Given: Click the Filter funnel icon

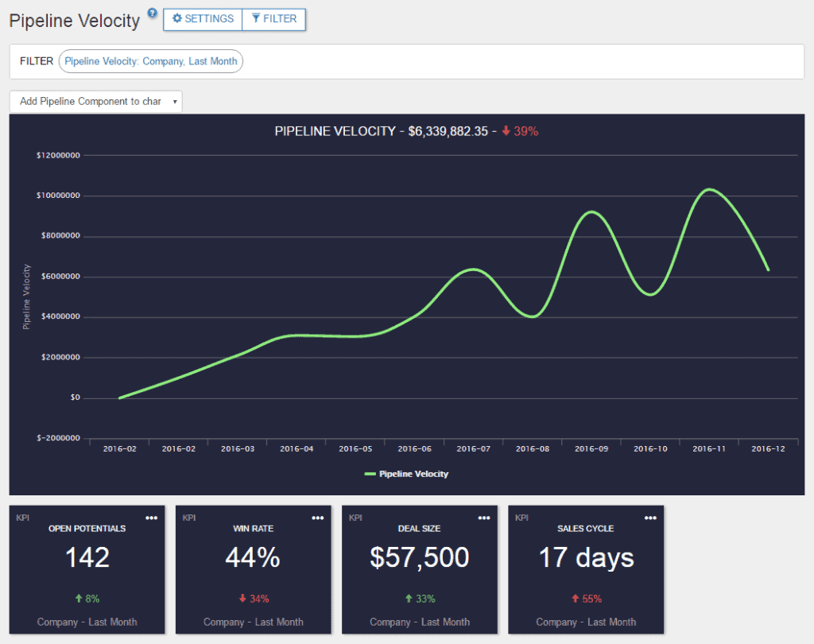Looking at the screenshot, I should pos(254,19).
